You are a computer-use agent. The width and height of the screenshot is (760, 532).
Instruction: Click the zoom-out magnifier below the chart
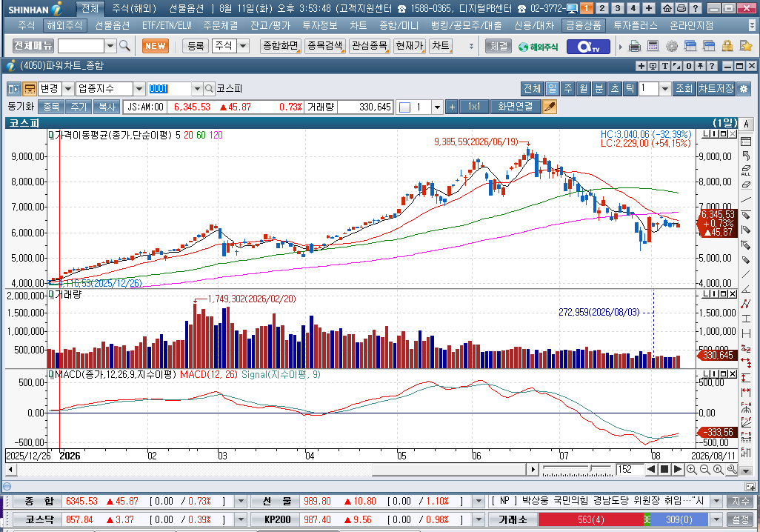(x=704, y=470)
